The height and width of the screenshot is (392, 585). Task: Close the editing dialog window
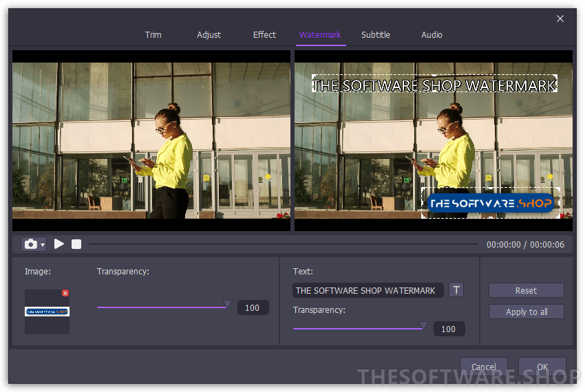[560, 19]
